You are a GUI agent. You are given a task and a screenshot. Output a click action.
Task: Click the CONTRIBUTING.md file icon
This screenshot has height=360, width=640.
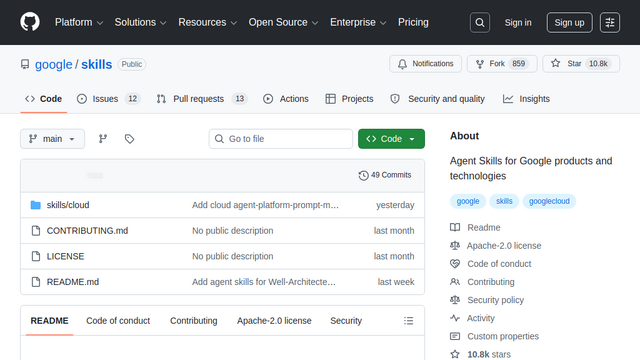[36, 231]
